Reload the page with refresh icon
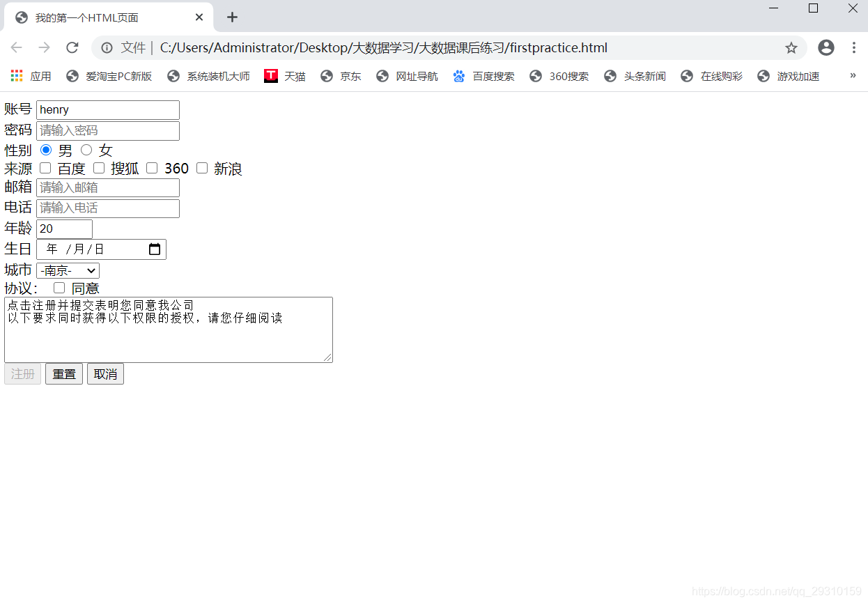Viewport: 868px width, 604px height. (x=72, y=47)
